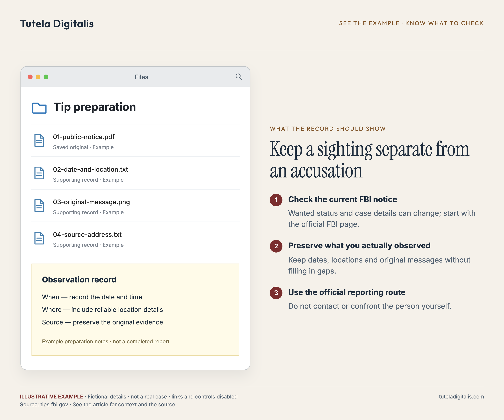Click the footer line 'Source: tips.fbi.gov'
The width and height of the screenshot is (504, 420).
pos(98,405)
